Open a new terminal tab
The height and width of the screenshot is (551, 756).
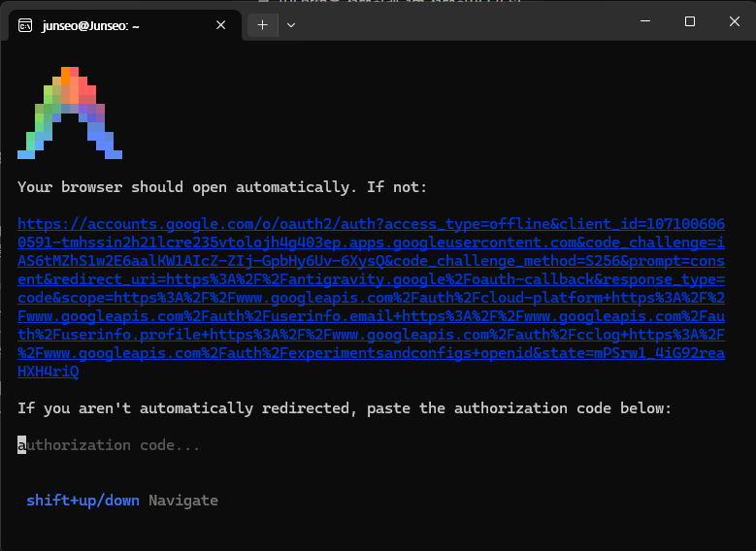(x=262, y=25)
